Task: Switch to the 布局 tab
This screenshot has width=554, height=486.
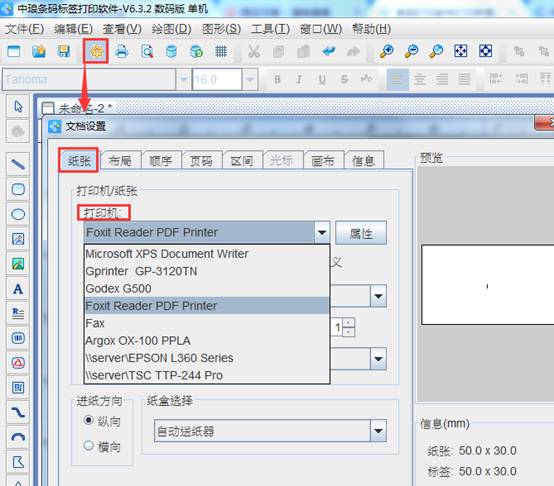Action: pos(120,161)
